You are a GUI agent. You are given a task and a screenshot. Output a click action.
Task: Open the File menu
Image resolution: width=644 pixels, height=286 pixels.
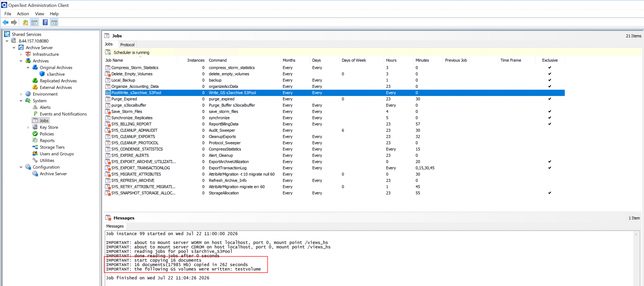point(8,14)
